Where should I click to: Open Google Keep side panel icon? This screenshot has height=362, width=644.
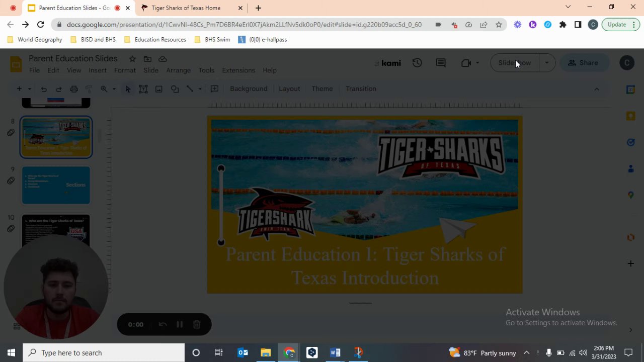(x=630, y=116)
